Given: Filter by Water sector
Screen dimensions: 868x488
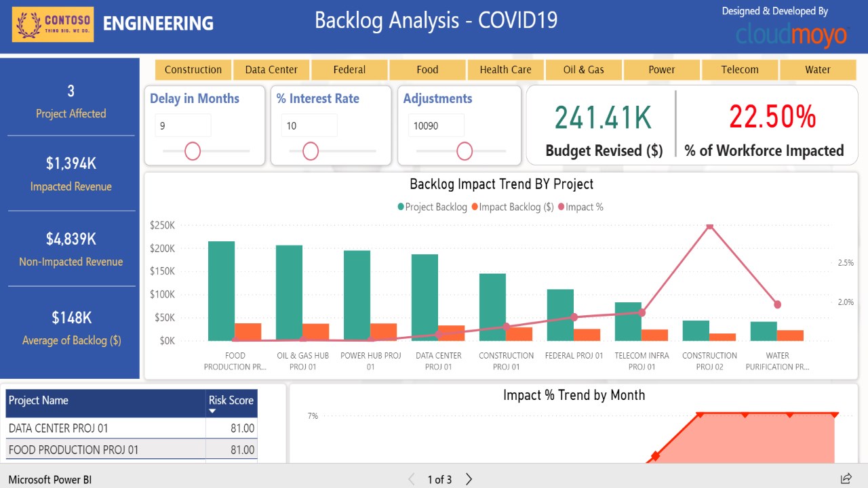Looking at the screenshot, I should [818, 70].
